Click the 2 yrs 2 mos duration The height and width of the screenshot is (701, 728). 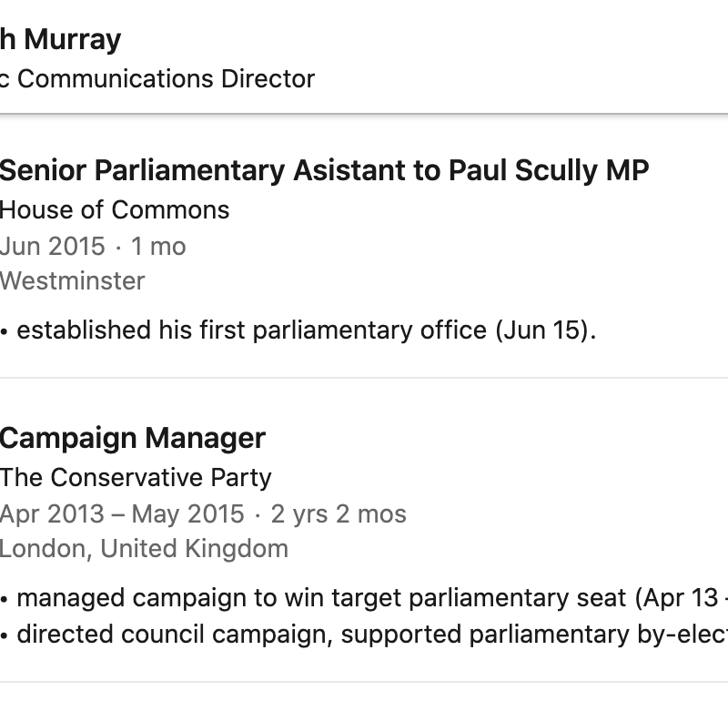[x=339, y=513]
